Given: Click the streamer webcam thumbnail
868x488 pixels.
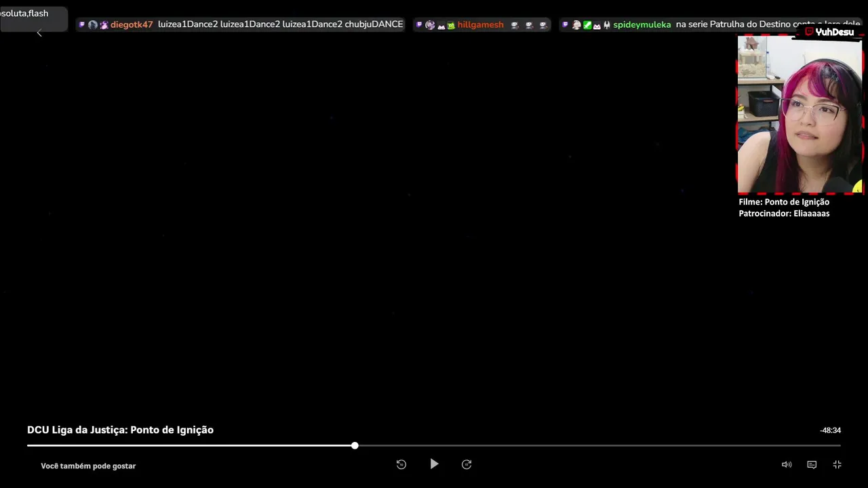Looking at the screenshot, I should tap(800, 114).
